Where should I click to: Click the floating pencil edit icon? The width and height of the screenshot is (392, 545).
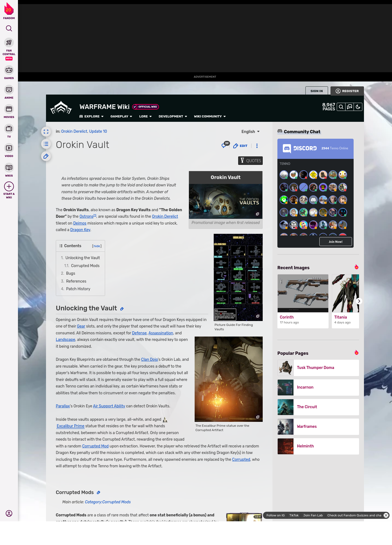(46, 156)
